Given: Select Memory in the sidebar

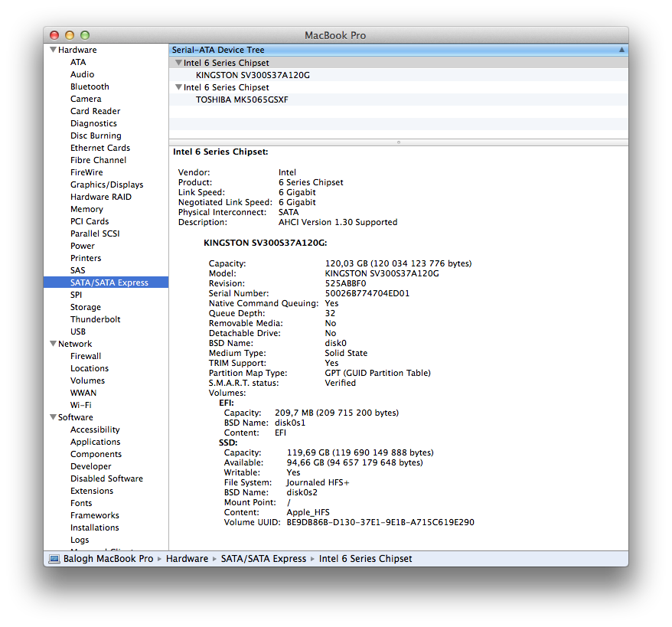Looking at the screenshot, I should 86,209.
